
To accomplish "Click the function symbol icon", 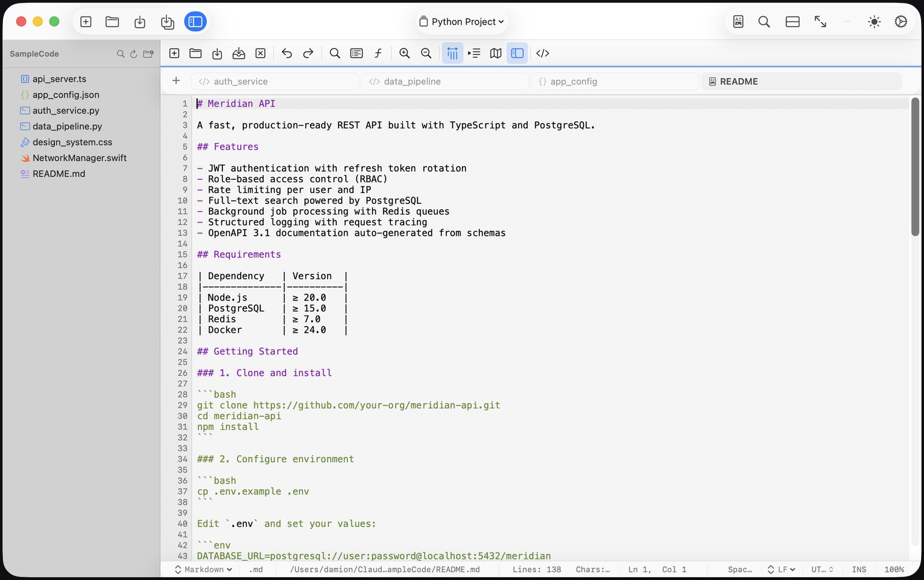I will coord(378,53).
